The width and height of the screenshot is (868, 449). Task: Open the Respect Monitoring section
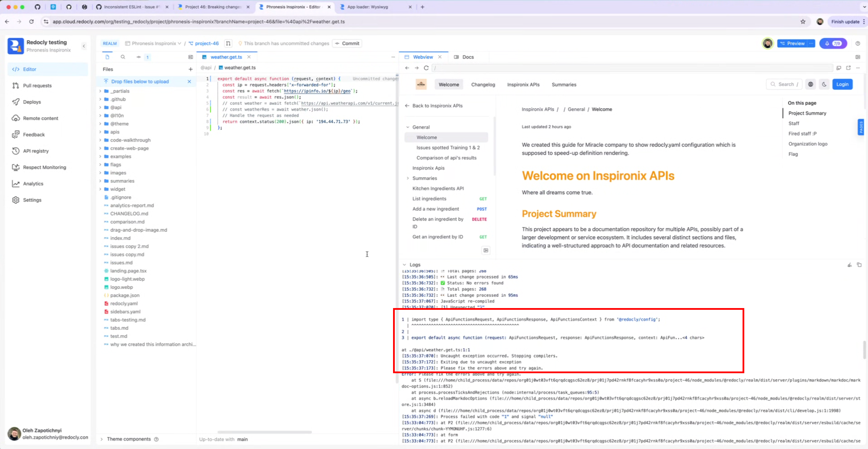click(x=48, y=167)
